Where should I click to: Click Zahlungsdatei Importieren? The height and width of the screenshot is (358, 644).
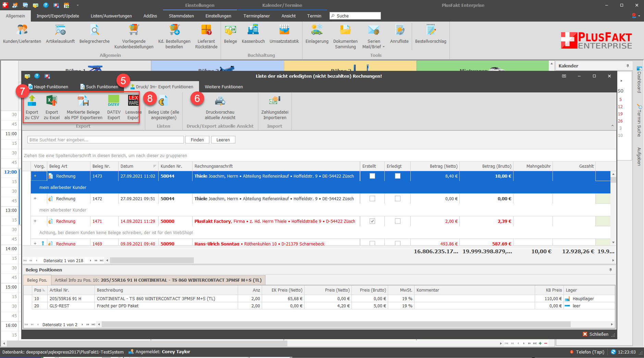[275, 107]
